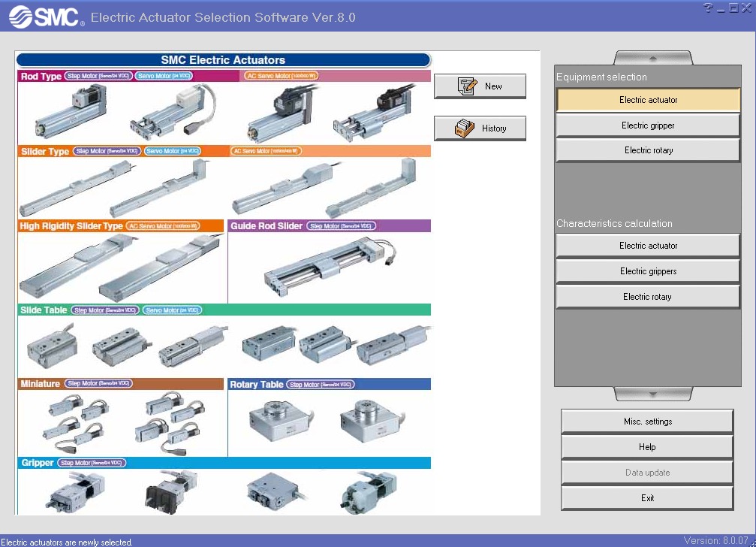
Task: Select the first high rigidity slider image
Action: [x=77, y=265]
